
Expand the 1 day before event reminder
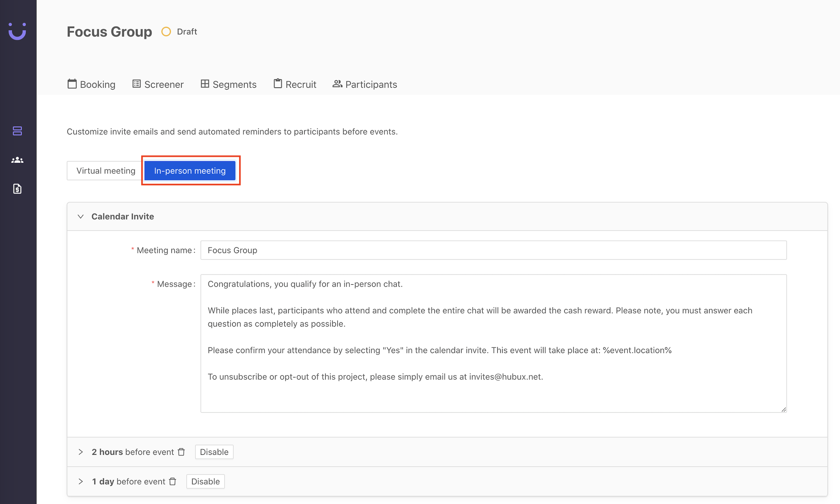[x=81, y=481]
